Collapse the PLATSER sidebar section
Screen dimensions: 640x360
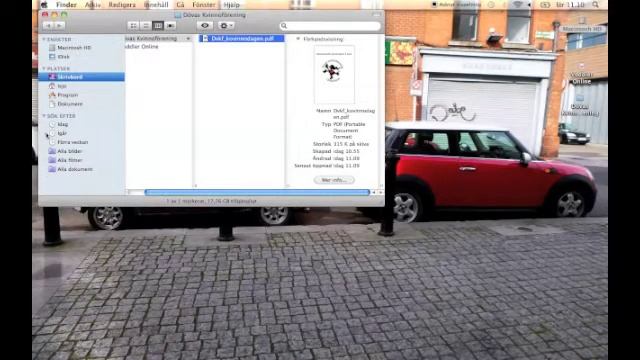coord(44,69)
